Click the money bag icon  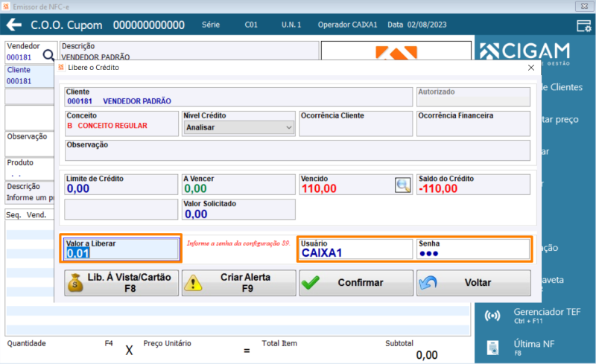pyautogui.click(x=75, y=283)
